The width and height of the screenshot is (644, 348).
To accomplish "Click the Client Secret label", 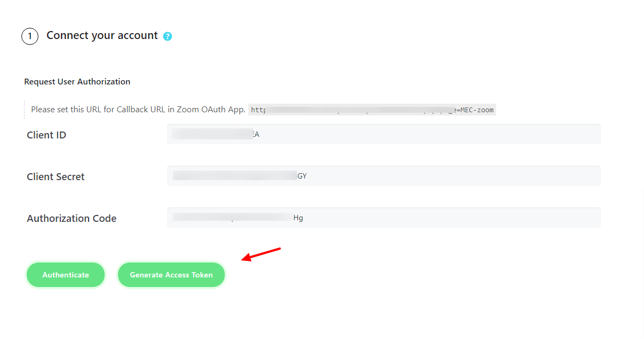I will [x=56, y=177].
